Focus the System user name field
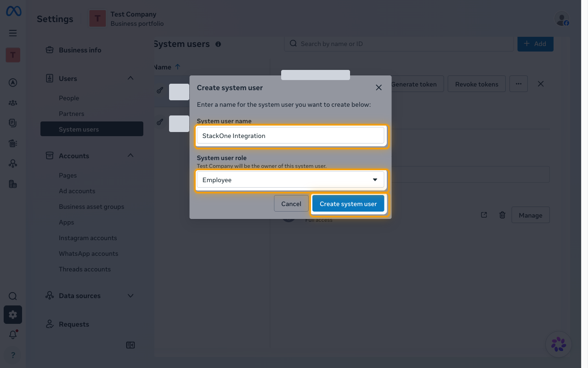This screenshot has height=368, width=588. point(290,136)
